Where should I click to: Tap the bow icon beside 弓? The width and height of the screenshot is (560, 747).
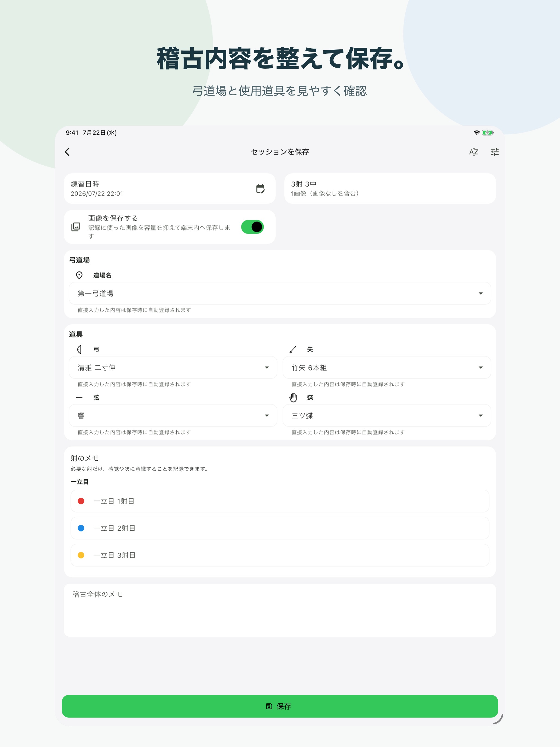79,350
